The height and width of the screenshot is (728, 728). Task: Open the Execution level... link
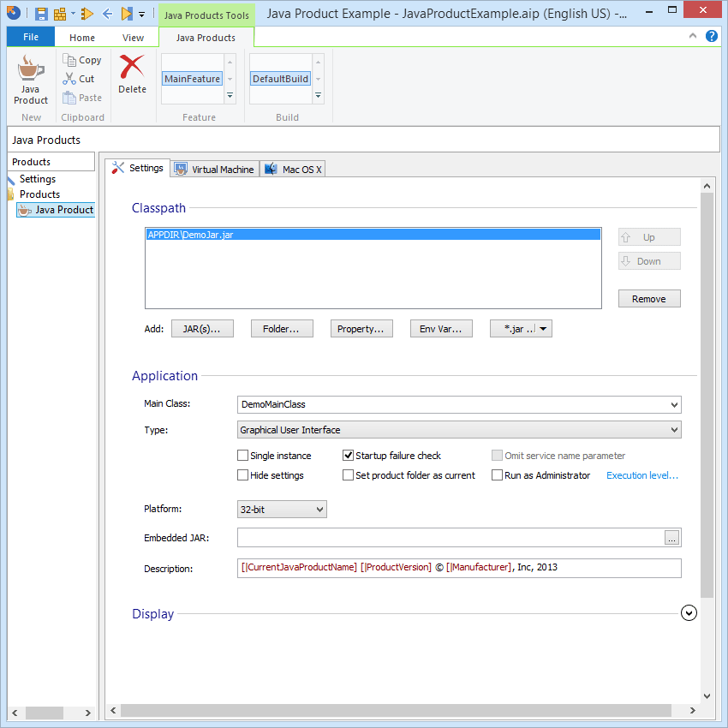642,475
